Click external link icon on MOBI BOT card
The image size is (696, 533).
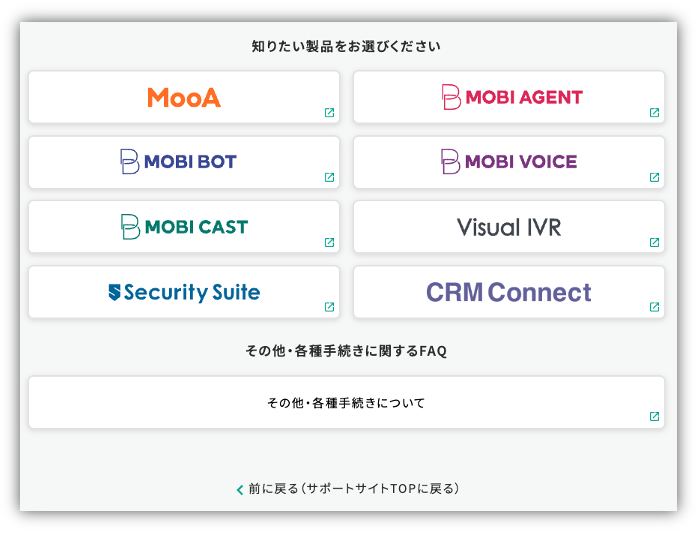click(x=329, y=177)
